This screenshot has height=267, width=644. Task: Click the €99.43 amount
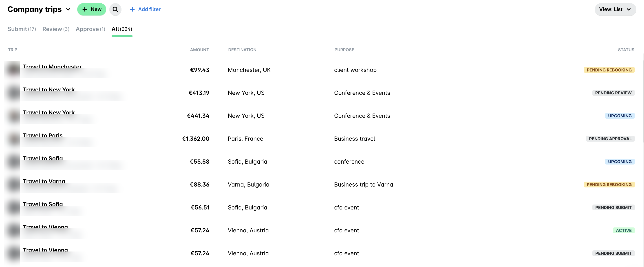click(x=200, y=70)
